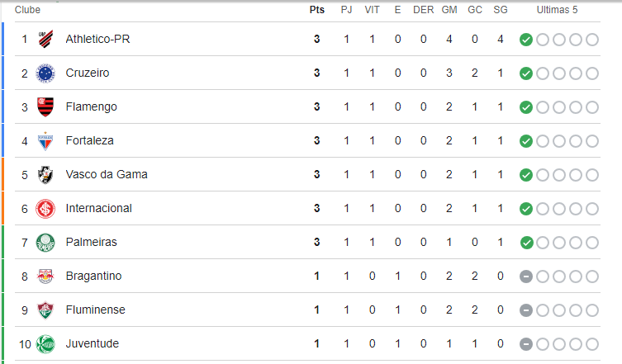Click Palmeiras' green win checkmark
This screenshot has height=364, width=622.
526,243
